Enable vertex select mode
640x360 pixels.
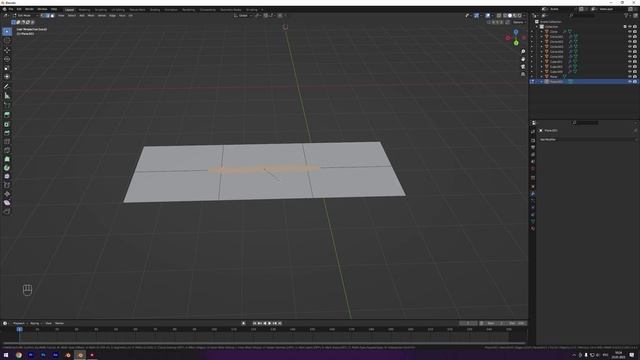(x=42, y=16)
